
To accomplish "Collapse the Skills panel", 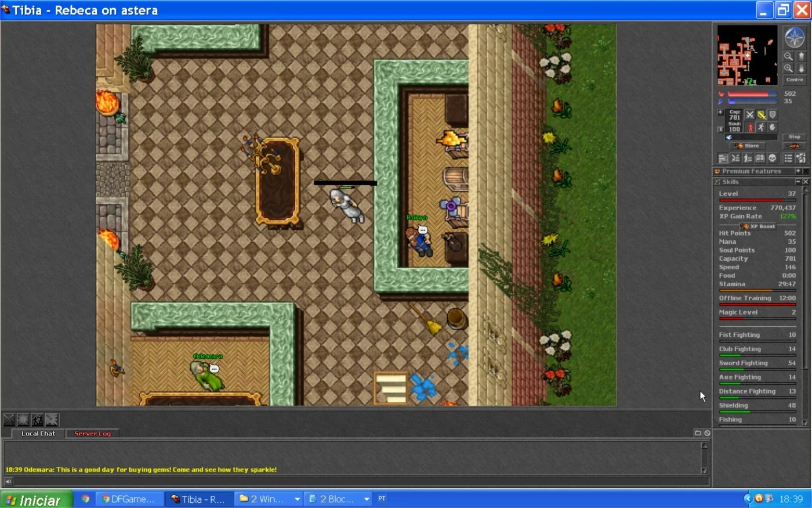I will click(798, 182).
